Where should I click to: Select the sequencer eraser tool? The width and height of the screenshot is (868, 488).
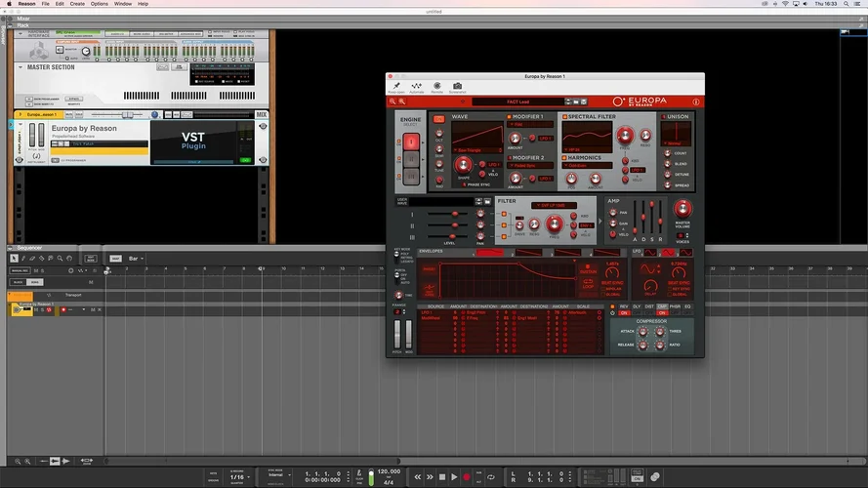tap(32, 259)
